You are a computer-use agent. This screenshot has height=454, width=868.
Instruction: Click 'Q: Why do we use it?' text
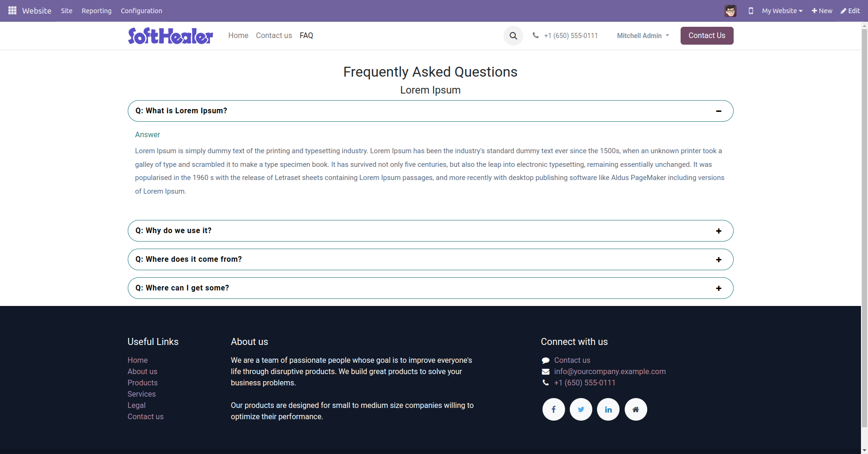pos(173,231)
